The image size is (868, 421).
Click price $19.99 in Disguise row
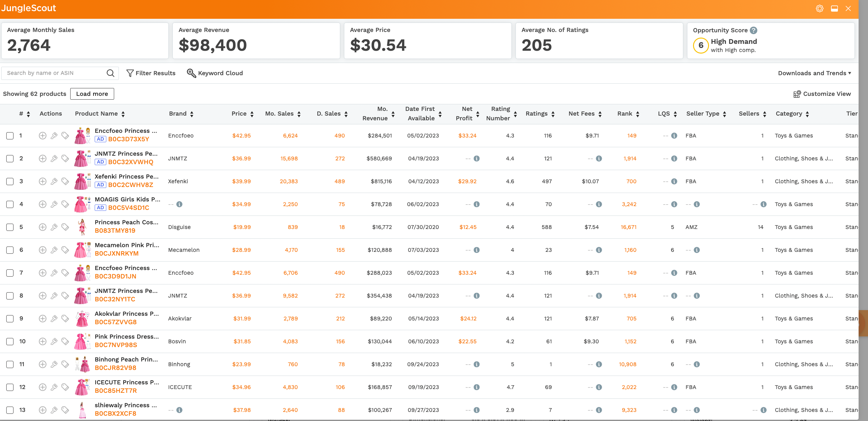pos(242,227)
